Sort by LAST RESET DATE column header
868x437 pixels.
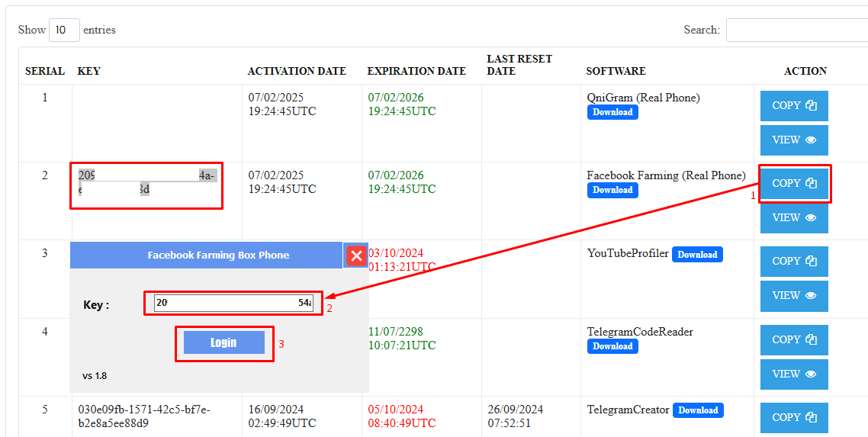[x=519, y=65]
